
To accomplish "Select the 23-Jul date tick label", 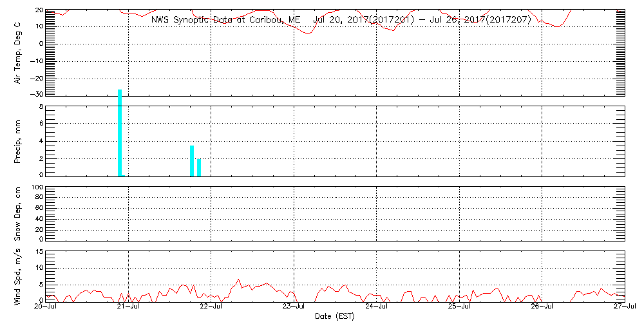I will (x=294, y=307).
